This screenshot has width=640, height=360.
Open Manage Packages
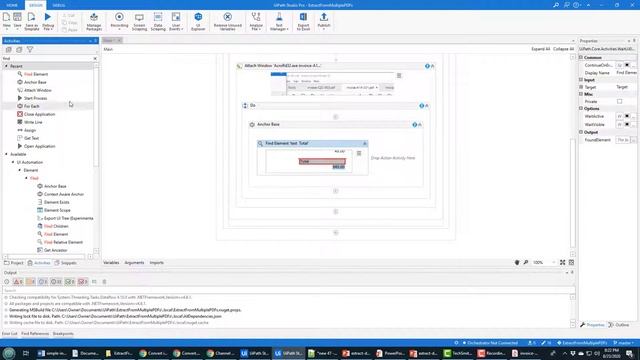pos(94,21)
